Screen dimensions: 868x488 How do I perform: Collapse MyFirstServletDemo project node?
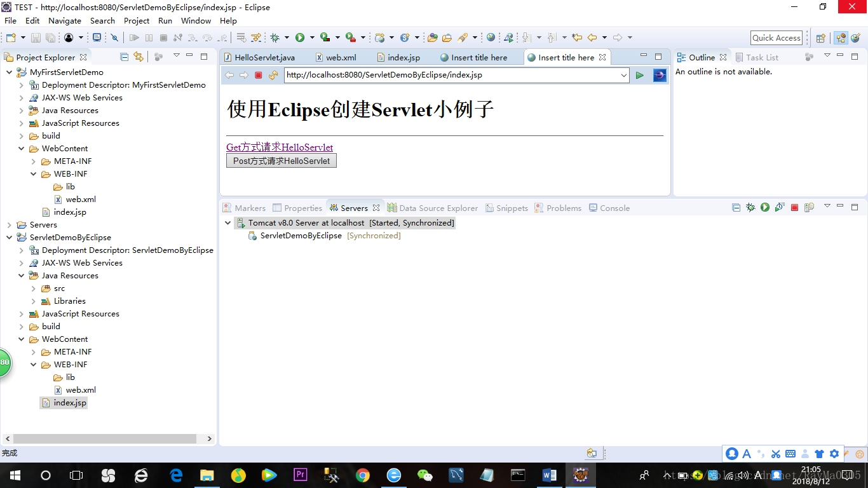point(9,72)
